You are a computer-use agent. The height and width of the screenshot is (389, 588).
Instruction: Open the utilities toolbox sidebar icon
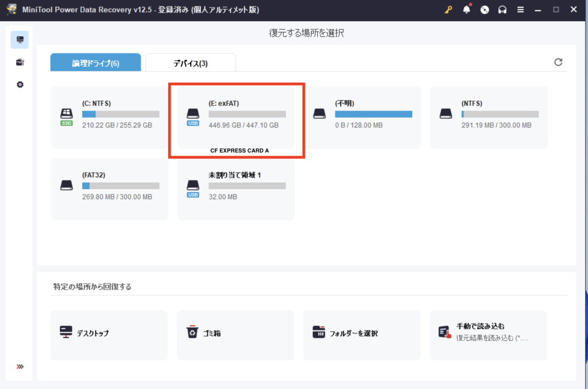20,62
